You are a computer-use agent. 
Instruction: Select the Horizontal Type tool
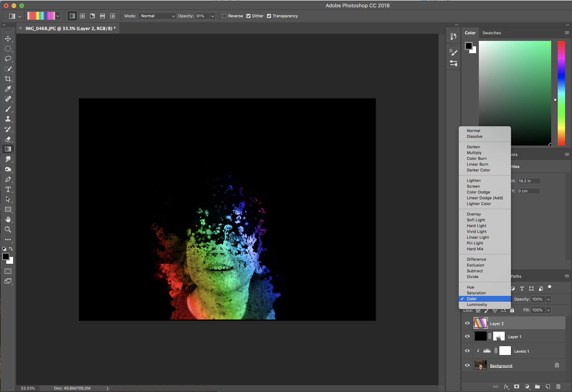click(8, 189)
